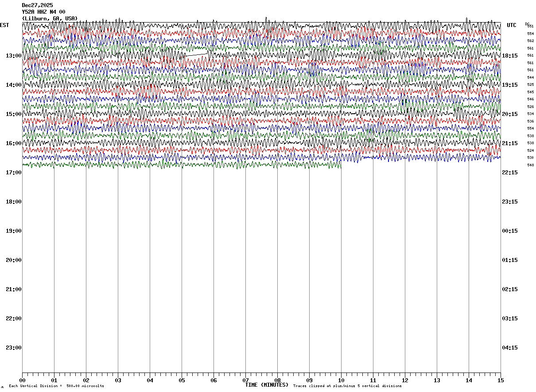Click the 19:15 UTC time label
Viewport: 536px width, 392px height.
click(510, 85)
